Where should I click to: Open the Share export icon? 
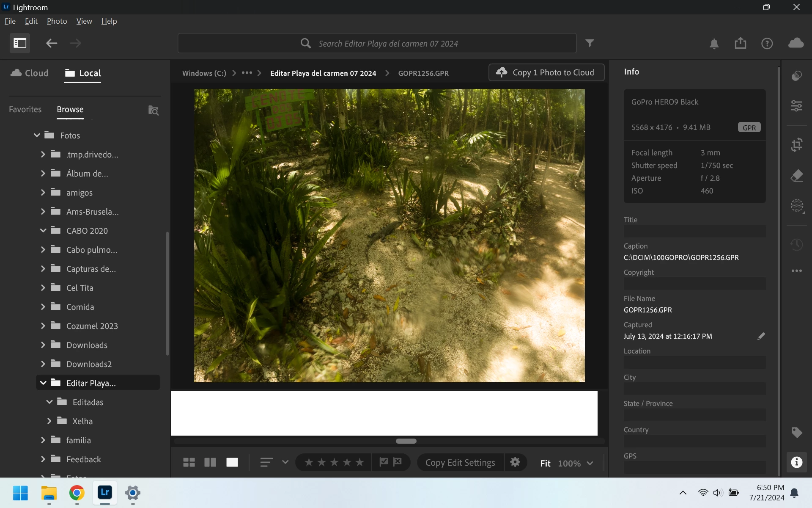point(740,43)
